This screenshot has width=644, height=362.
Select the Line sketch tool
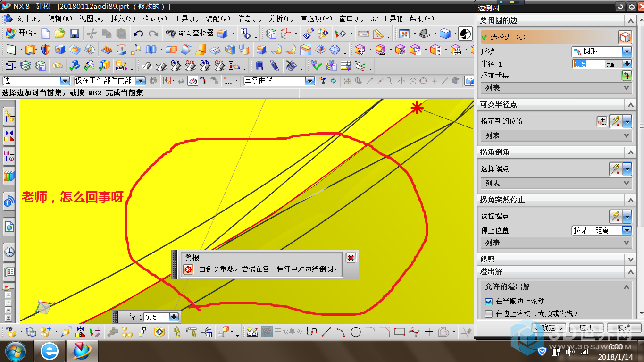pos(326,332)
